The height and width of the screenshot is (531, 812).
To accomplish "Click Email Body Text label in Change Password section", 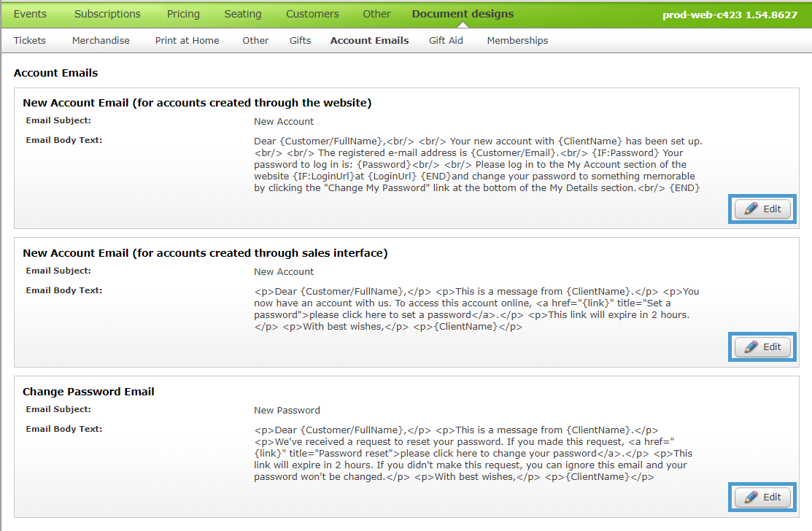I will point(64,429).
